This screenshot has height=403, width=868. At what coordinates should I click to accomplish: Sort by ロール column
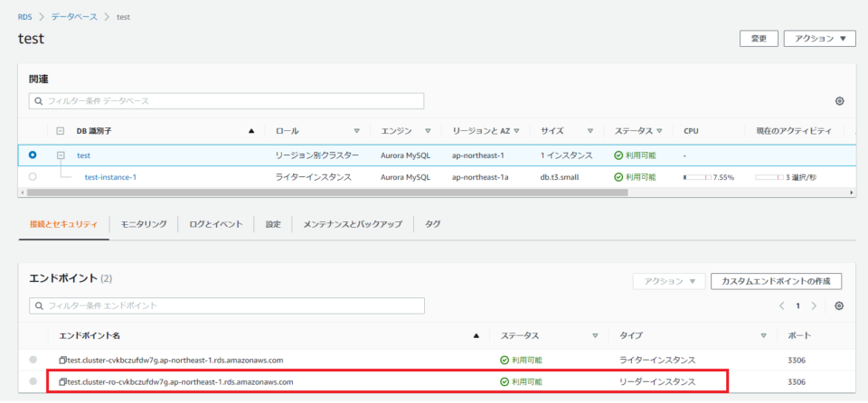[356, 131]
